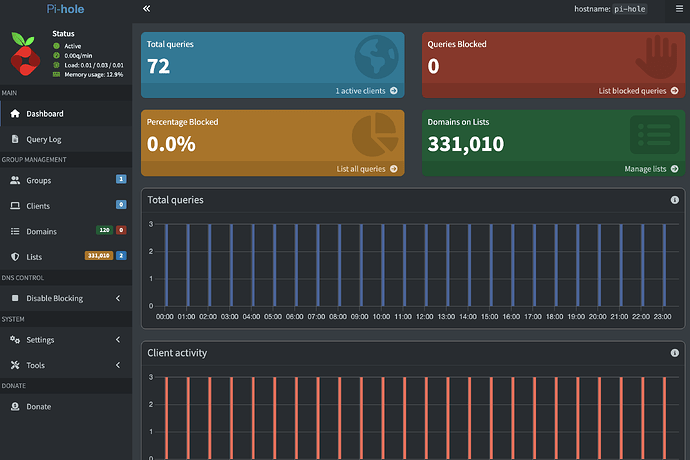Click the Groups count badge showing 1
690x460 pixels.
coord(121,179)
